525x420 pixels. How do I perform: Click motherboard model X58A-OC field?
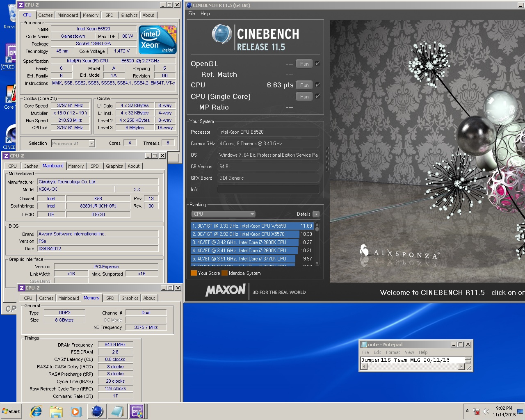[76, 189]
